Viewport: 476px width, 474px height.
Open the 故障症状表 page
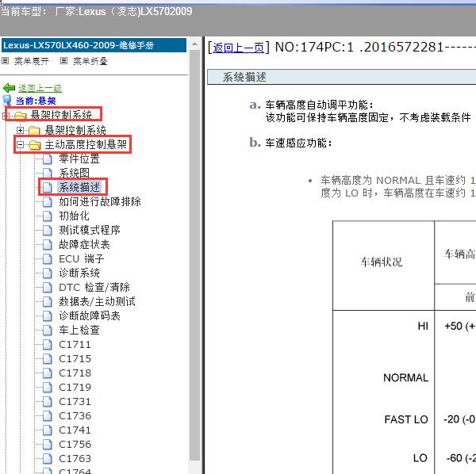(x=84, y=244)
